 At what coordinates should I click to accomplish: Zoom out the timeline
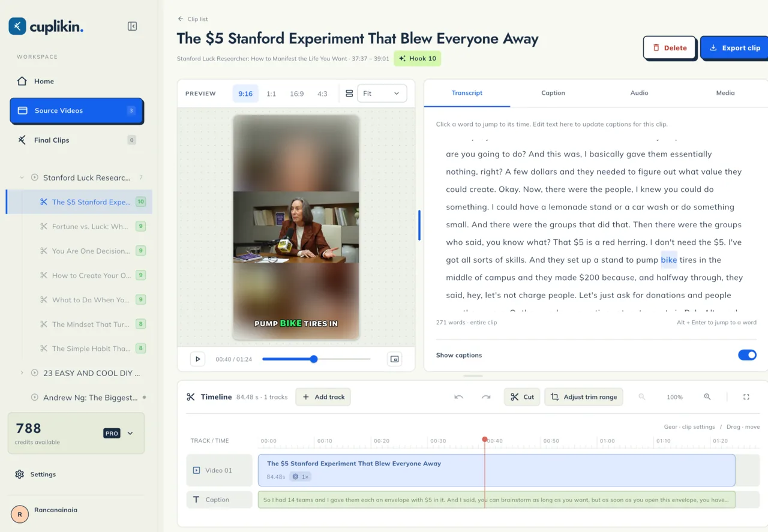[x=642, y=397]
